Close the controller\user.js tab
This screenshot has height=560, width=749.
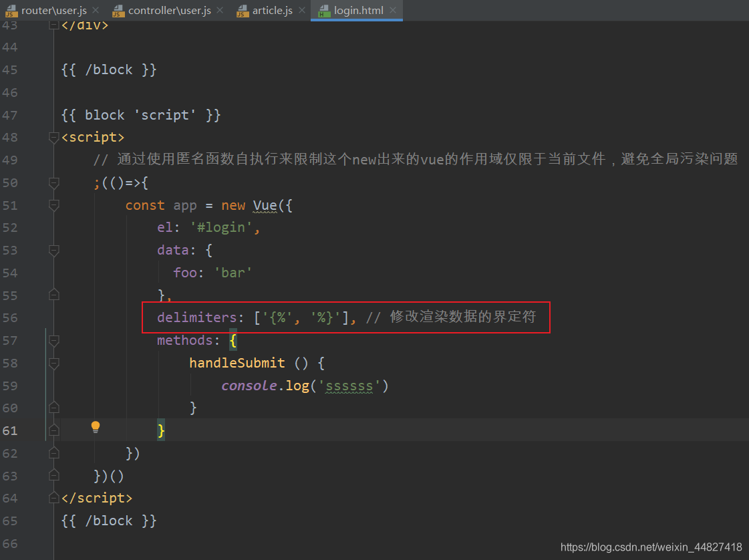(220, 10)
